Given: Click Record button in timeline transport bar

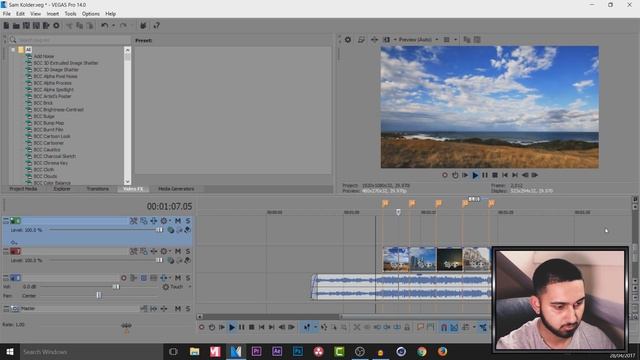Looking at the screenshot, I should tap(202, 327).
